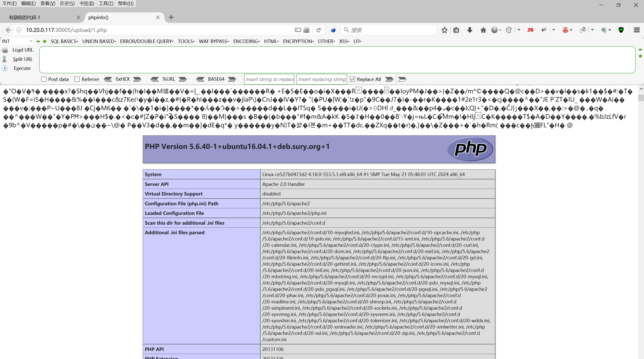Click inside the Insert string to replace field
The image size is (644, 359).
(x=269, y=79)
